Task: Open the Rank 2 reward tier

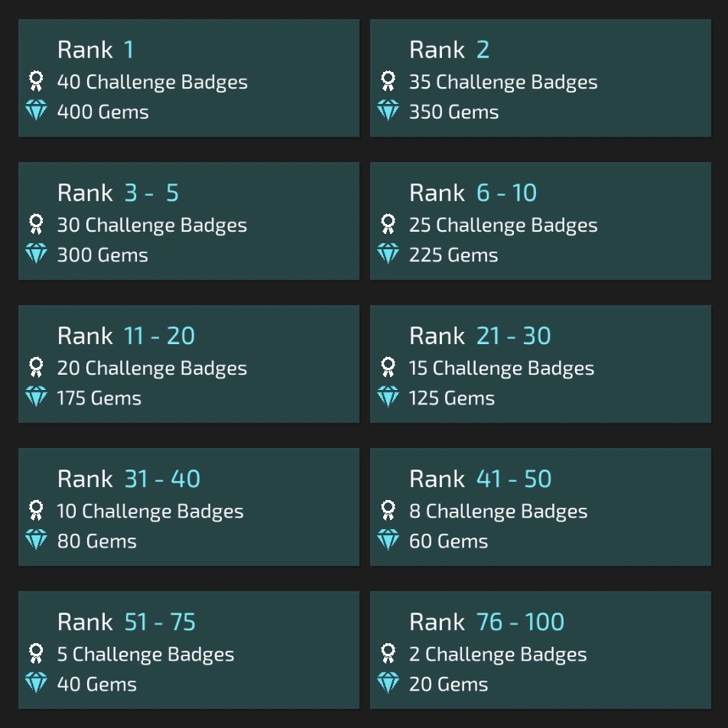Action: (x=541, y=77)
